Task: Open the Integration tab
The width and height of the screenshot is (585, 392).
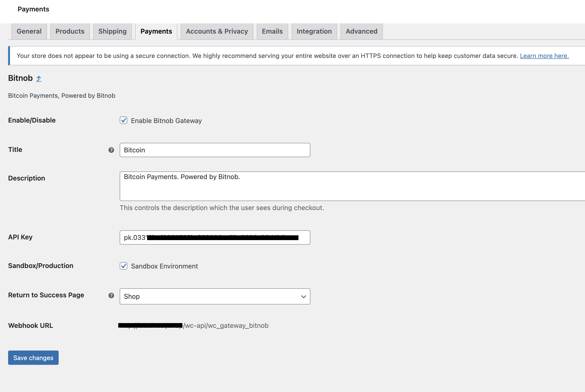Action: point(314,31)
